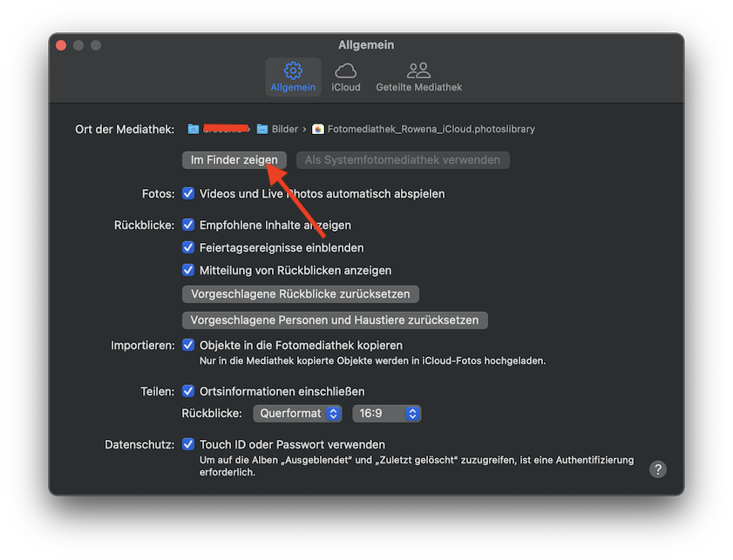Uncheck Feiertagsereignisse einblenden

pyautogui.click(x=188, y=247)
